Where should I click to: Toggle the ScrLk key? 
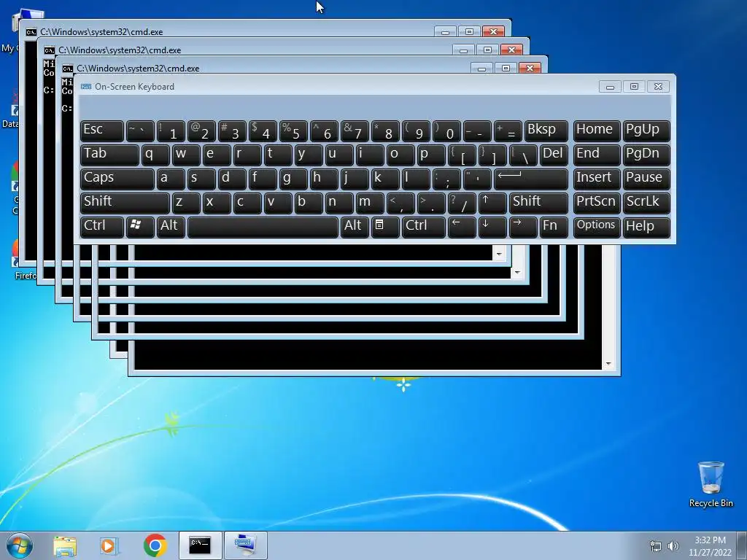(x=646, y=203)
